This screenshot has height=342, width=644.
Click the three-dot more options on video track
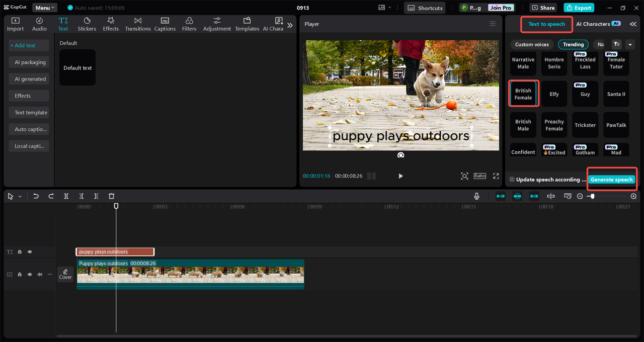pyautogui.click(x=49, y=274)
